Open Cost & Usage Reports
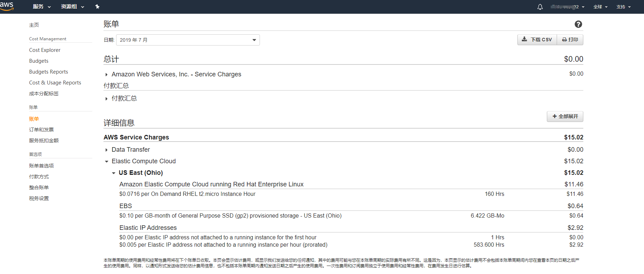The image size is (644, 274). point(55,83)
